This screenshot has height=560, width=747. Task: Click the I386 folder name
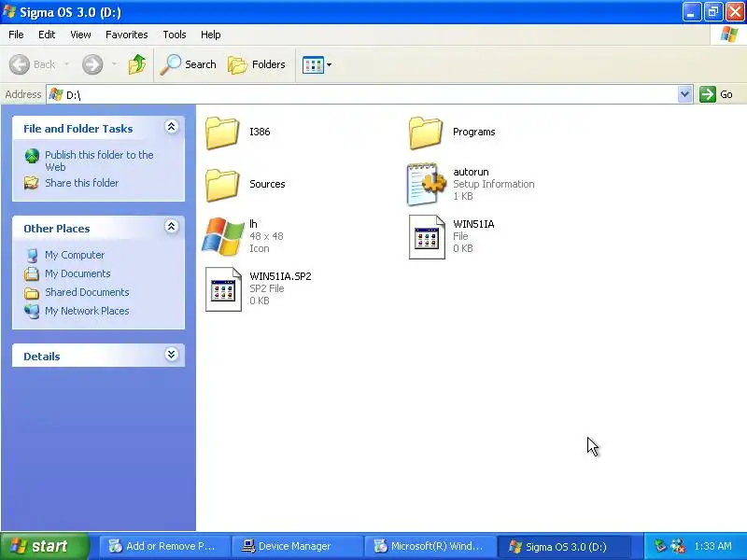260,132
